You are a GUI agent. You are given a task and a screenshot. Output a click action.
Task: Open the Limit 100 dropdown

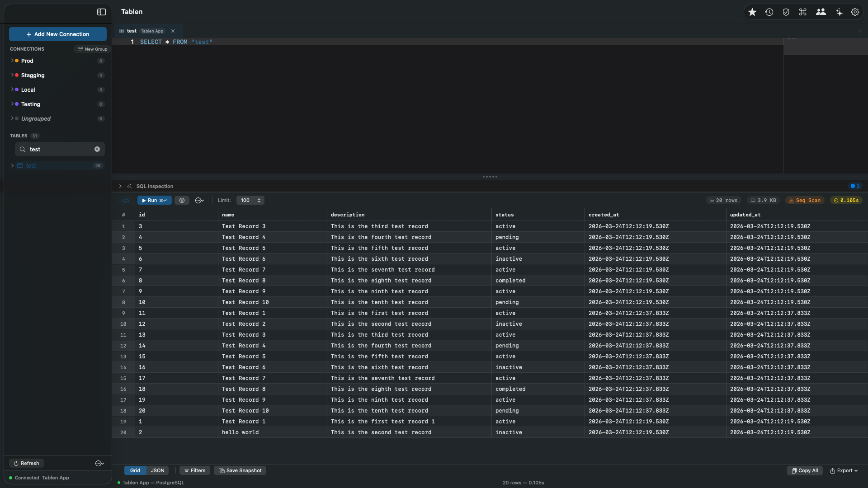click(x=250, y=200)
